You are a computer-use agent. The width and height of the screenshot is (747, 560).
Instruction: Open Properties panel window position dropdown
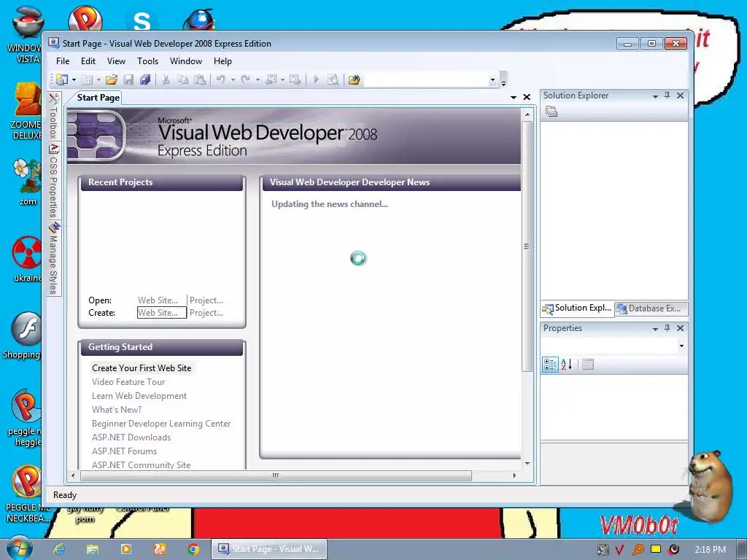tap(656, 329)
